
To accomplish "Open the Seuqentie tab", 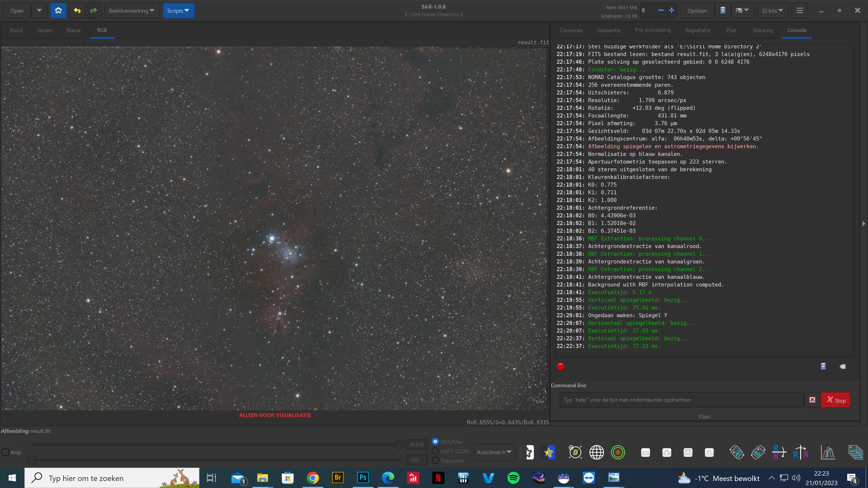I will 609,30.
